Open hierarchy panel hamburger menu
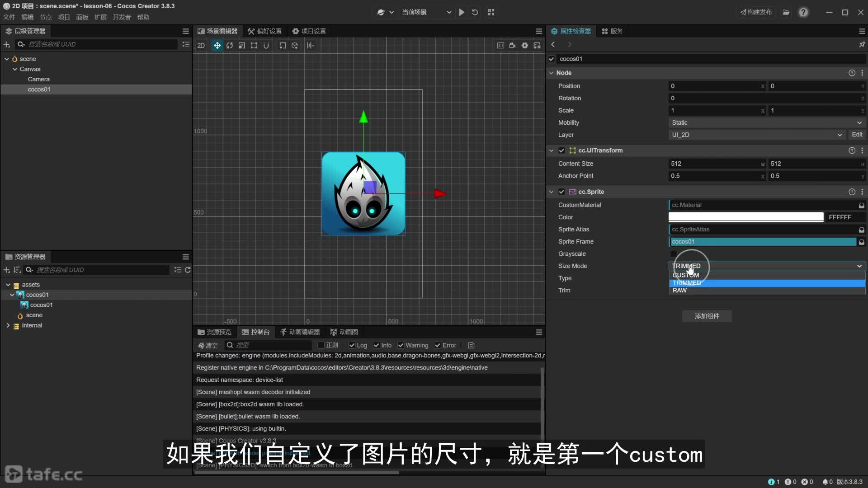 tap(186, 31)
